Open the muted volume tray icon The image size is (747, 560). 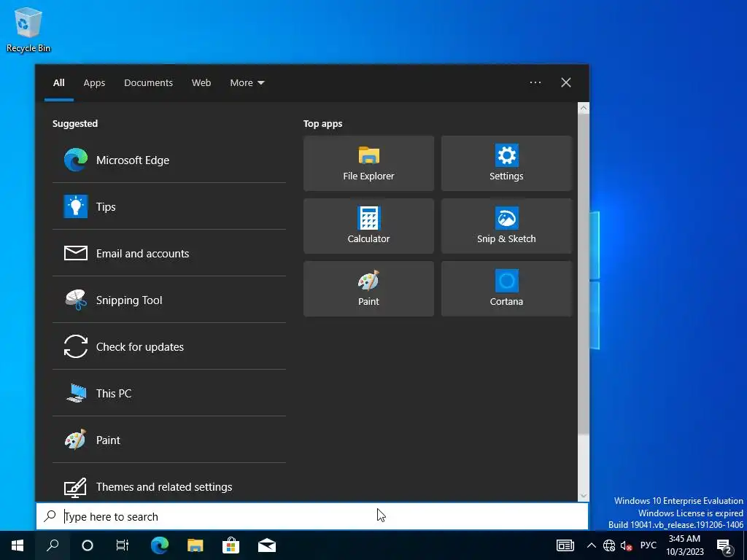click(x=626, y=545)
